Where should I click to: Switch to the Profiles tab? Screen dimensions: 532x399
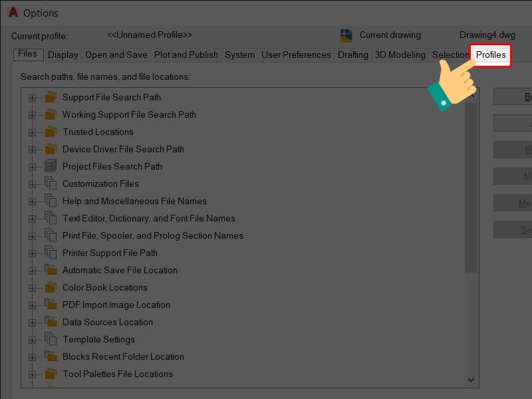tap(490, 55)
